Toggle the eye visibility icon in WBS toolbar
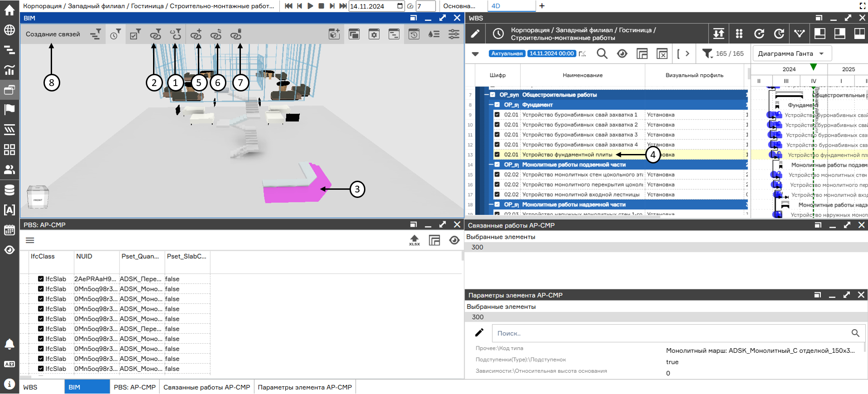 click(622, 53)
